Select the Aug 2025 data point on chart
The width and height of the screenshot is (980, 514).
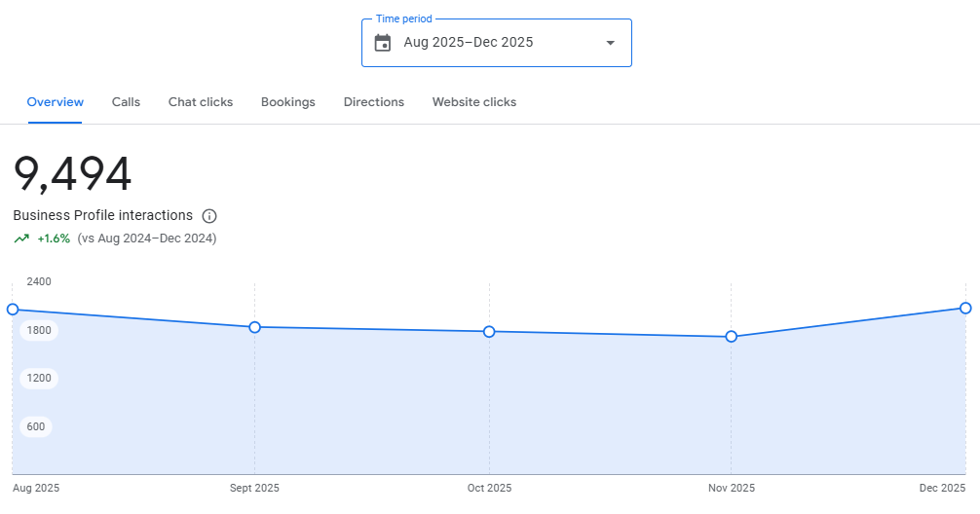[13, 310]
